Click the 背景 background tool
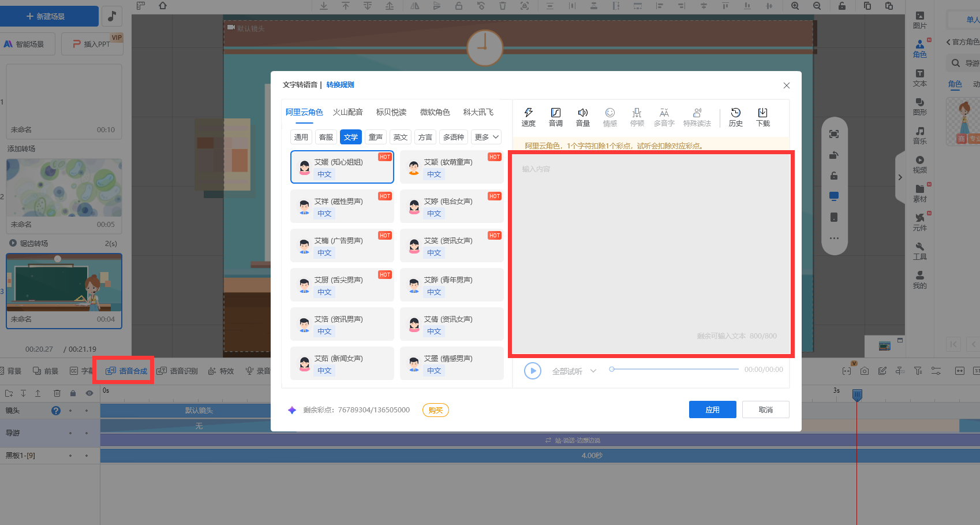980x525 pixels. [10, 371]
